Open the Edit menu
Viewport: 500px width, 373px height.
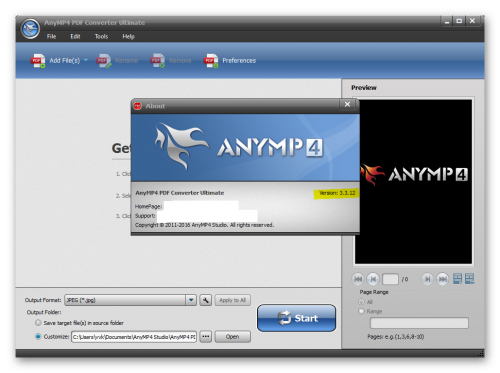pos(75,36)
